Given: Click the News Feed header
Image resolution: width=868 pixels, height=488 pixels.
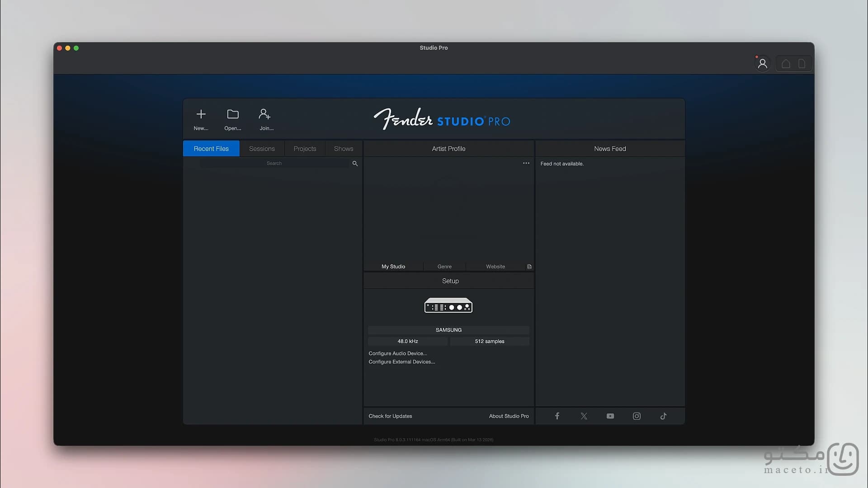Looking at the screenshot, I should (610, 149).
